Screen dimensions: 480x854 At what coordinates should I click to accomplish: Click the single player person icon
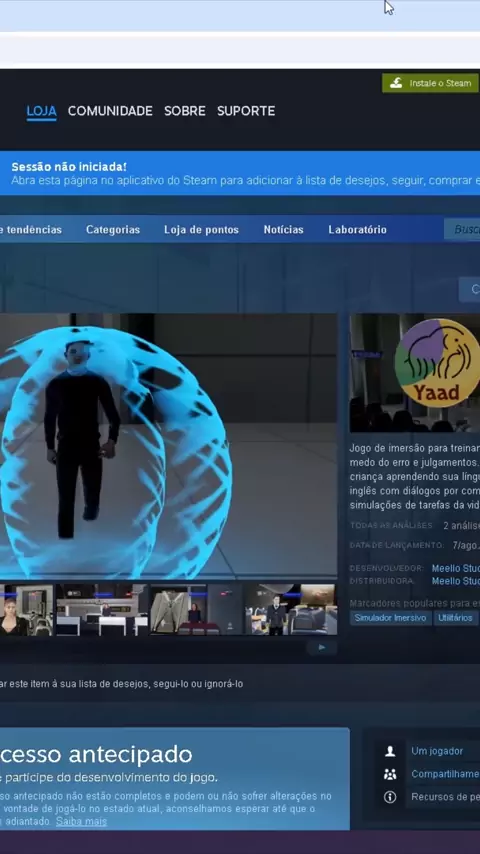pyautogui.click(x=390, y=751)
